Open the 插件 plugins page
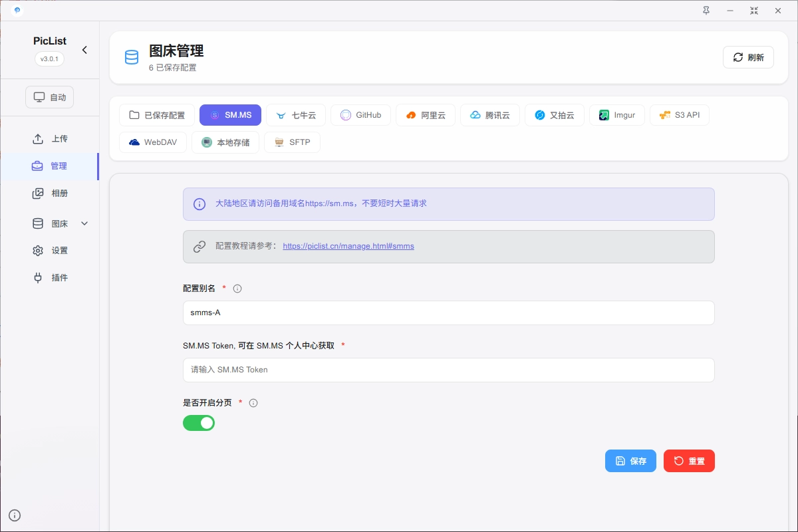Image resolution: width=798 pixels, height=532 pixels. coord(50,277)
